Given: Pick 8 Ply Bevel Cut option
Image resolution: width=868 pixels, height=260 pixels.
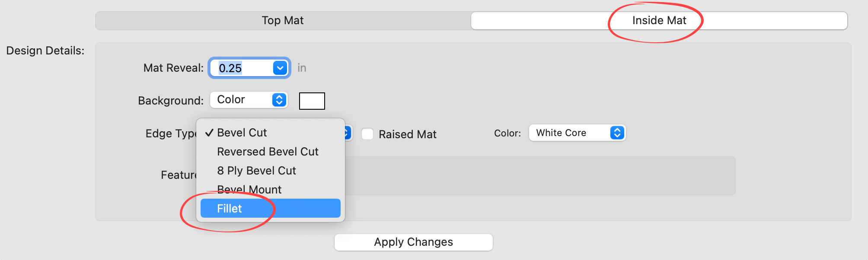Looking at the screenshot, I should (256, 171).
